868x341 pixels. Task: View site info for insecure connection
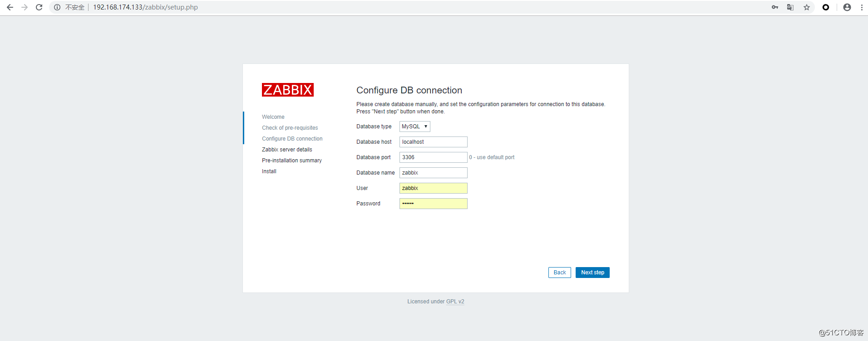pyautogui.click(x=57, y=7)
